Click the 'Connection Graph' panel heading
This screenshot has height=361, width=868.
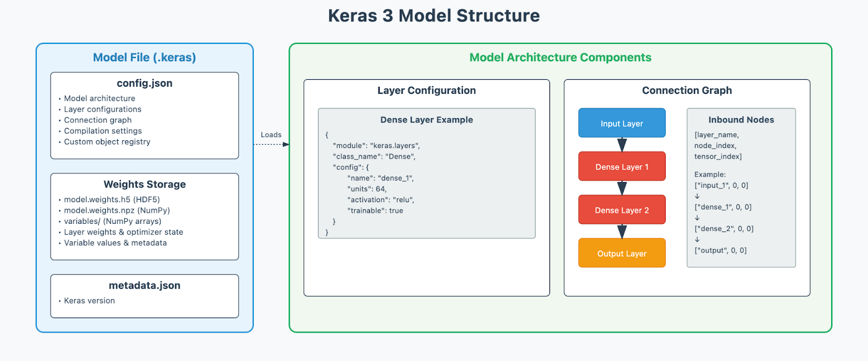[687, 91]
